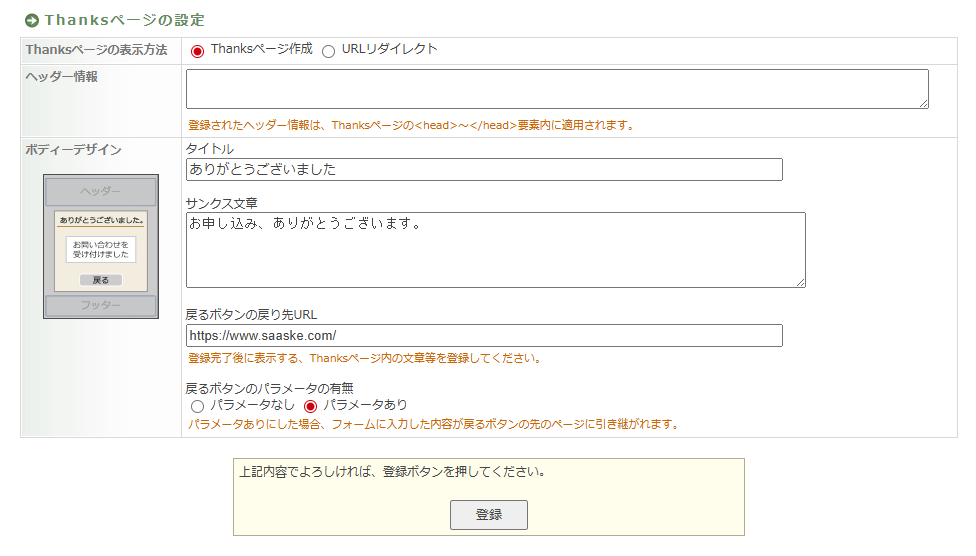Click the フッター block in the preview image
The image size is (976, 556).
(100, 305)
